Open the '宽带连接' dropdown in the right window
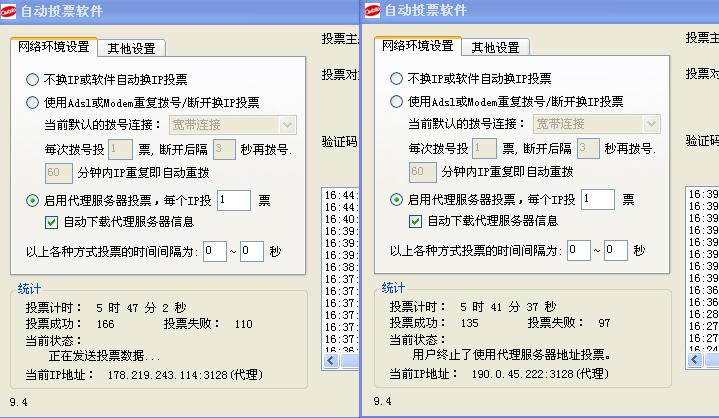719x418 pixels. 651,124
